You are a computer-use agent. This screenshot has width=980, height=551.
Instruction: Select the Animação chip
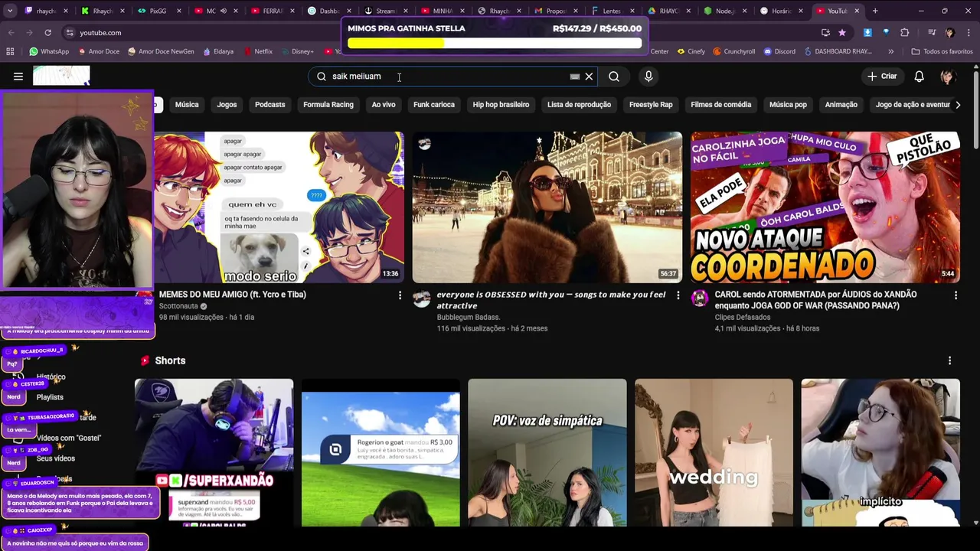point(841,105)
